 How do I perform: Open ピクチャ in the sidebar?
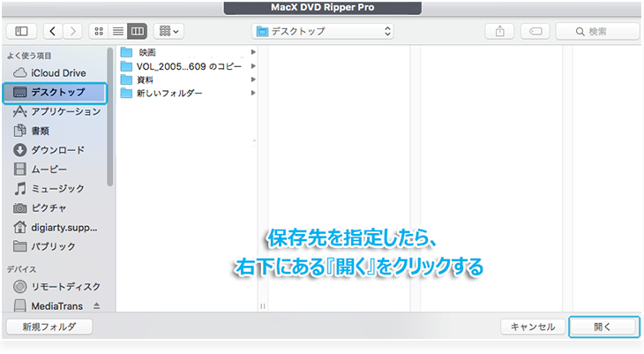click(55, 207)
